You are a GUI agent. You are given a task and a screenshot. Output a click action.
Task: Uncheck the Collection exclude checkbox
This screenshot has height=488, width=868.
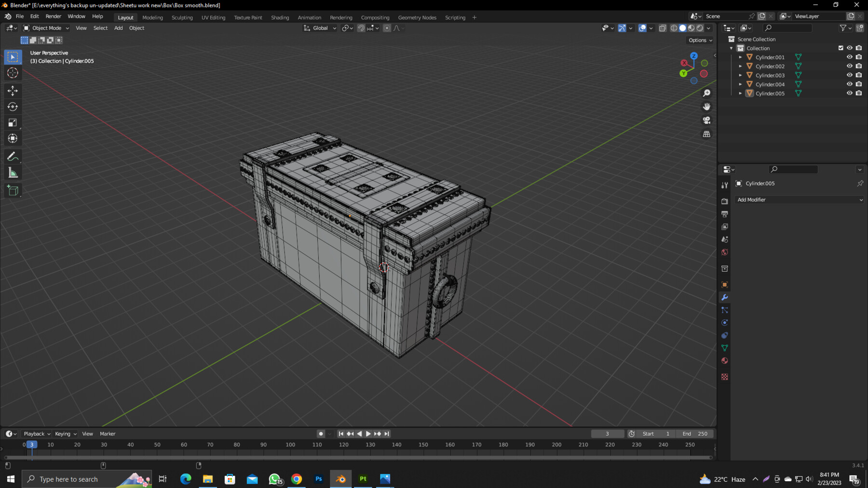click(x=841, y=48)
